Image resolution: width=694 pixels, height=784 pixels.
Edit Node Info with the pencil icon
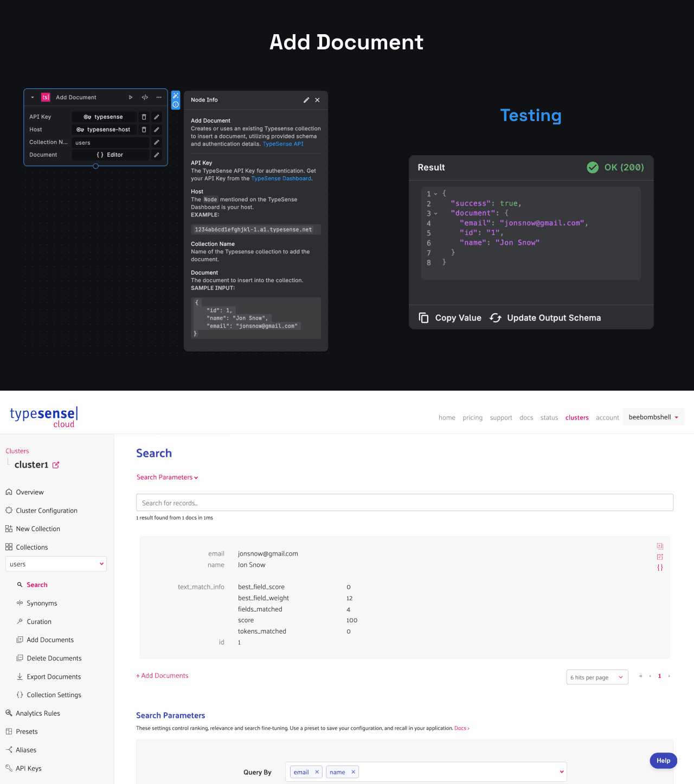tap(306, 100)
